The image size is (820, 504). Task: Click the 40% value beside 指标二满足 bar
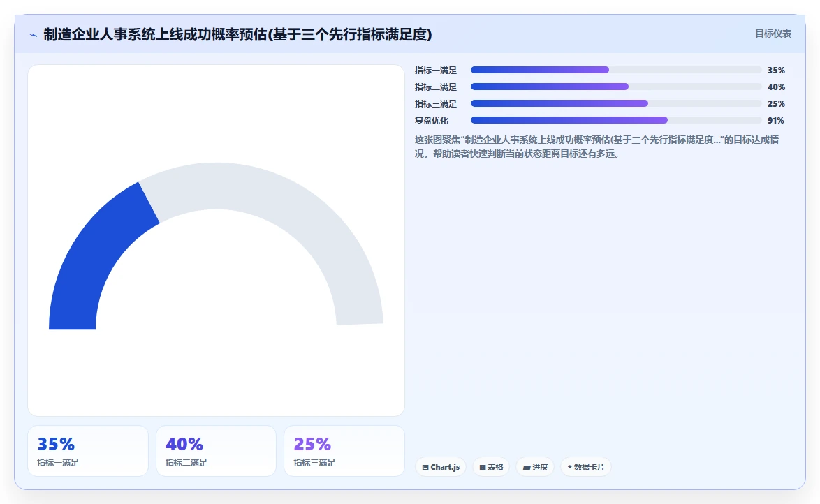(x=776, y=87)
